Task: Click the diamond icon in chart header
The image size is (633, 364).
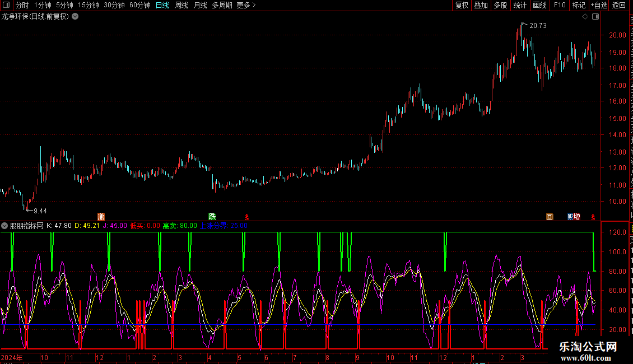Action: click(585, 17)
